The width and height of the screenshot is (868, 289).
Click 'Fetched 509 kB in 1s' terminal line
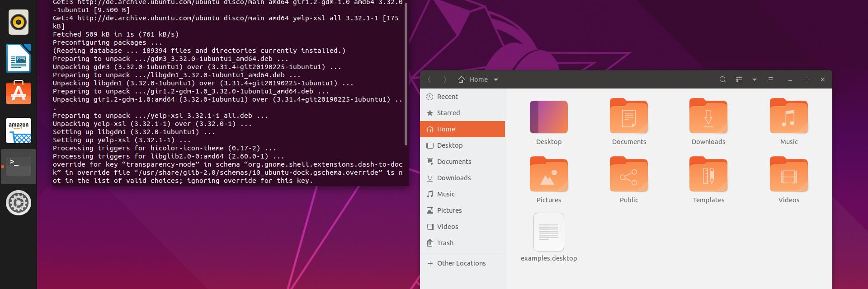coord(116,34)
